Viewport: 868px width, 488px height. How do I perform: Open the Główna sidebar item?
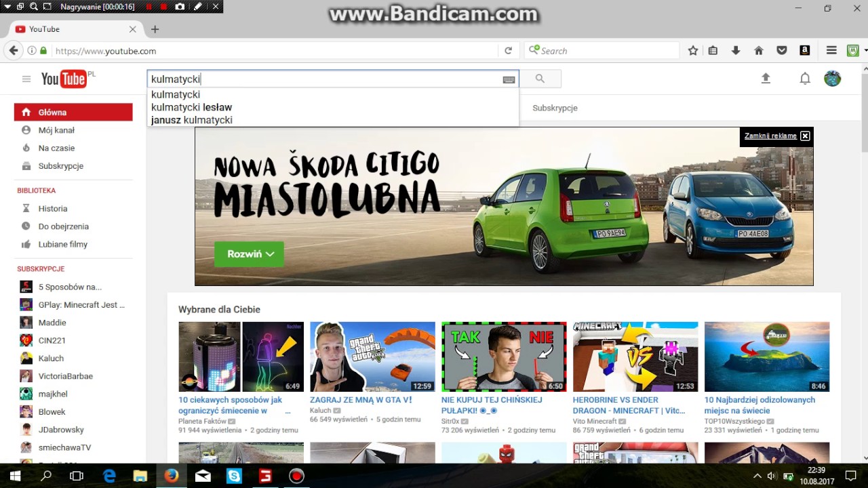point(73,113)
